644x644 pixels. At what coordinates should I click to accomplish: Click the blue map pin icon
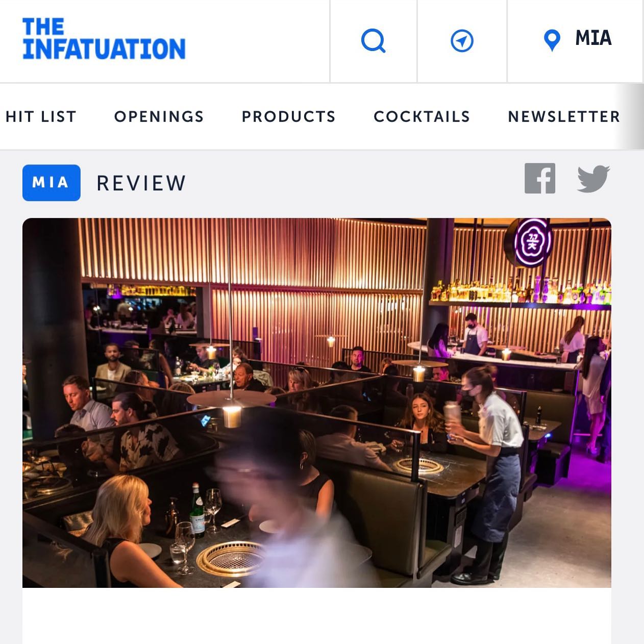click(552, 40)
